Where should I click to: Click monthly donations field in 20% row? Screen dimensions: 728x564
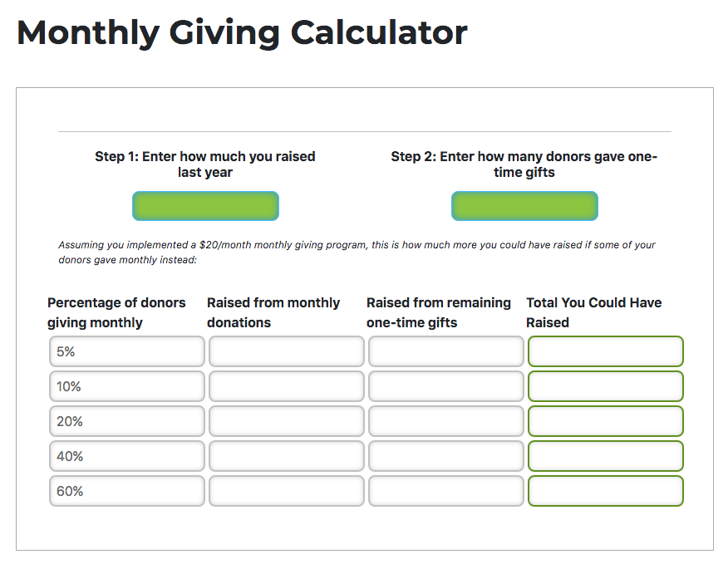(287, 421)
